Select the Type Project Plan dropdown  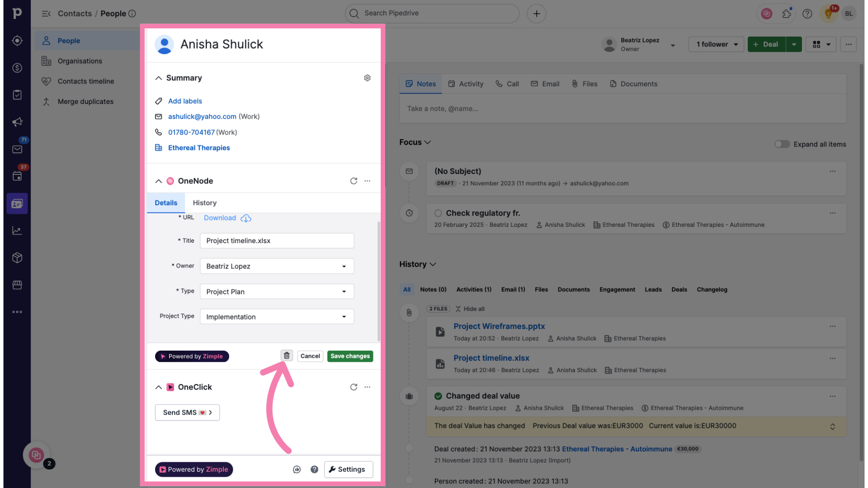tap(276, 291)
